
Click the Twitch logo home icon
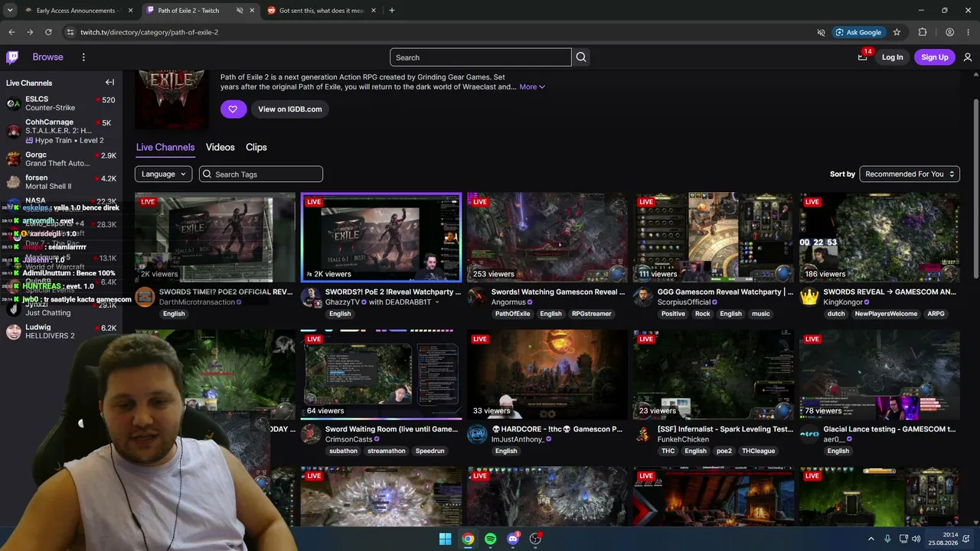[x=12, y=57]
